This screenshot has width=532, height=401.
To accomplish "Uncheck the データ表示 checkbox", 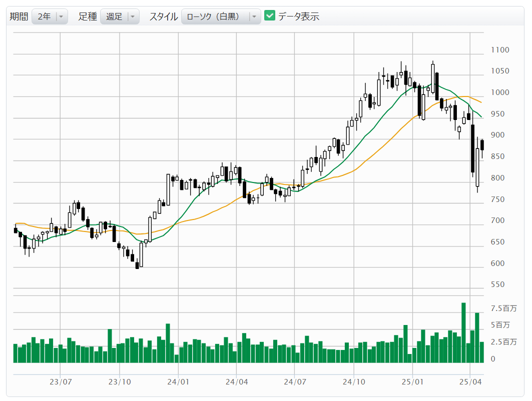I will tap(270, 16).
